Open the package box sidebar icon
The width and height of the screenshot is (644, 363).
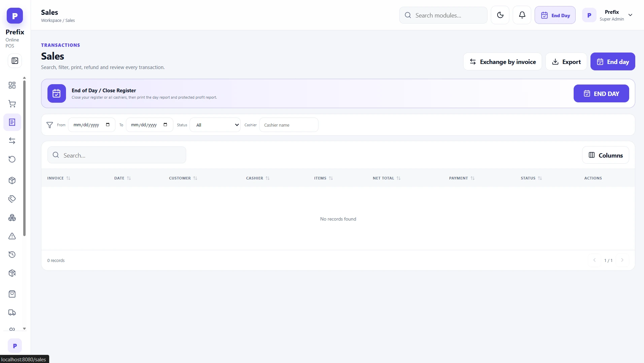(x=12, y=180)
